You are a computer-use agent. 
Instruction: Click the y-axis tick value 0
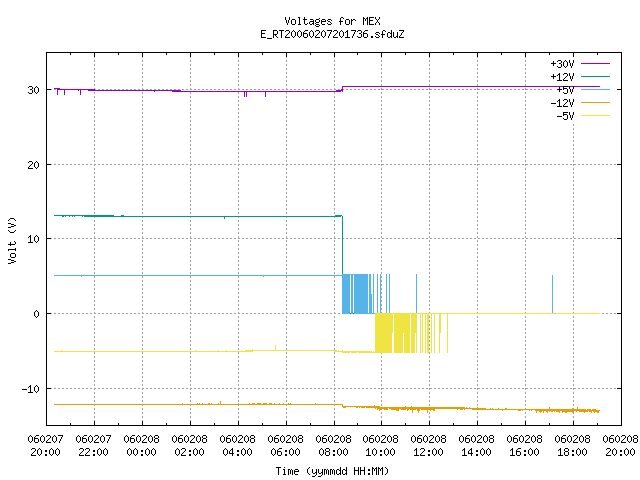point(37,314)
